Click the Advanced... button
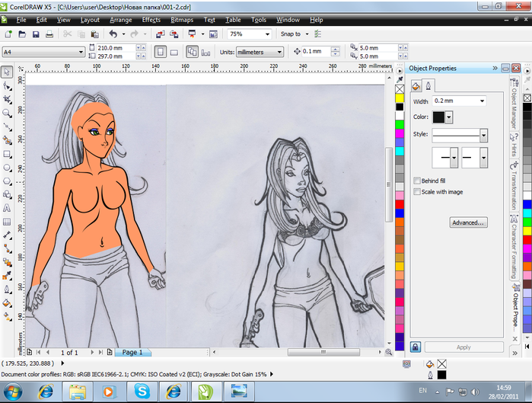Viewport: 532px width, 403px height. (x=467, y=223)
